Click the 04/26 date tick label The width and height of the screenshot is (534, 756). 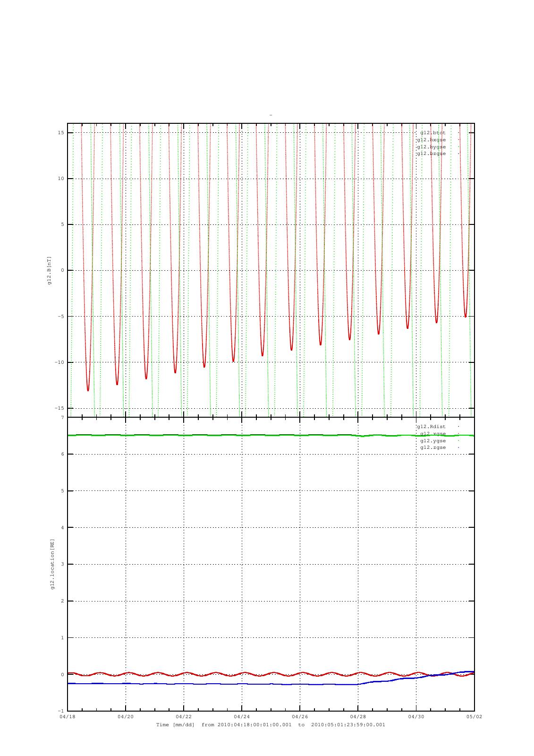(300, 717)
